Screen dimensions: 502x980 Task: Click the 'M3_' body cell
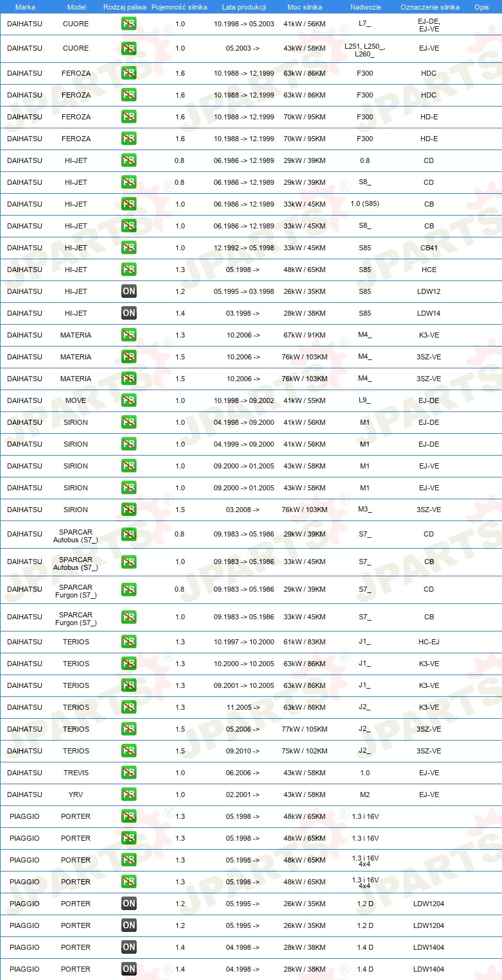point(365,510)
